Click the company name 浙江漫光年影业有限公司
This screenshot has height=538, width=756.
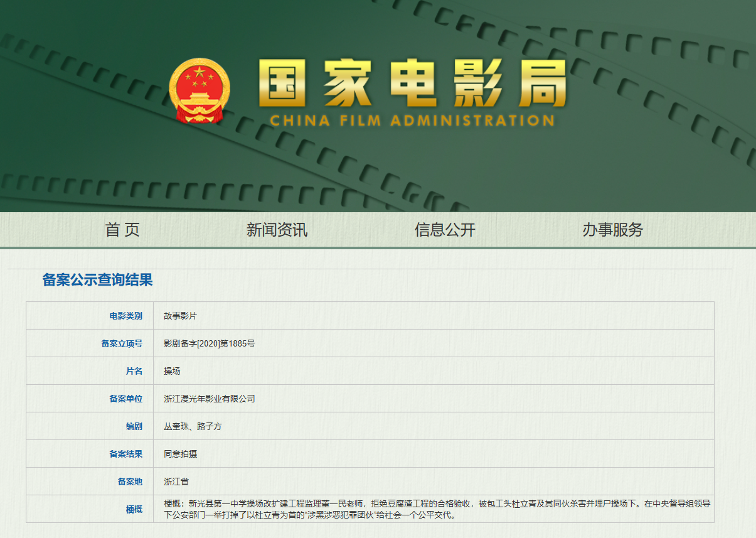210,399
